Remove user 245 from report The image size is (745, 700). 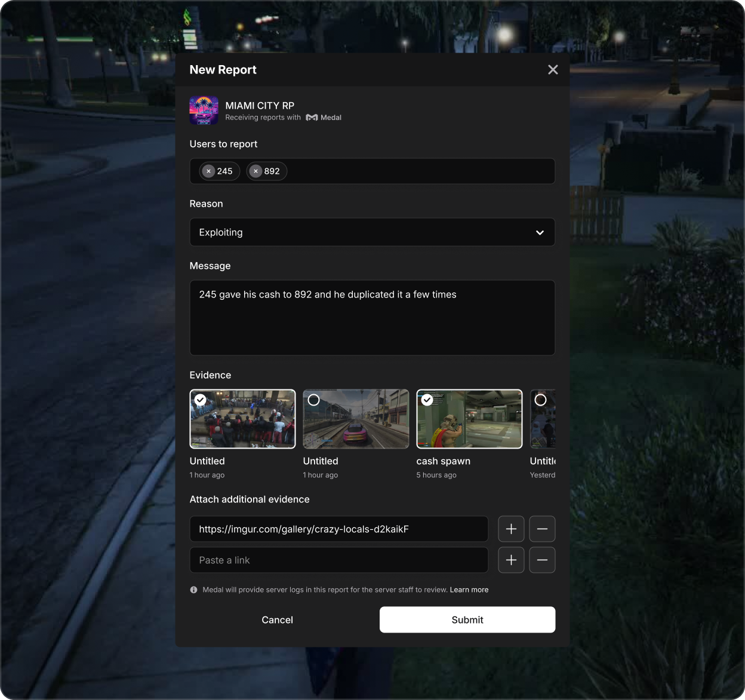(x=208, y=171)
